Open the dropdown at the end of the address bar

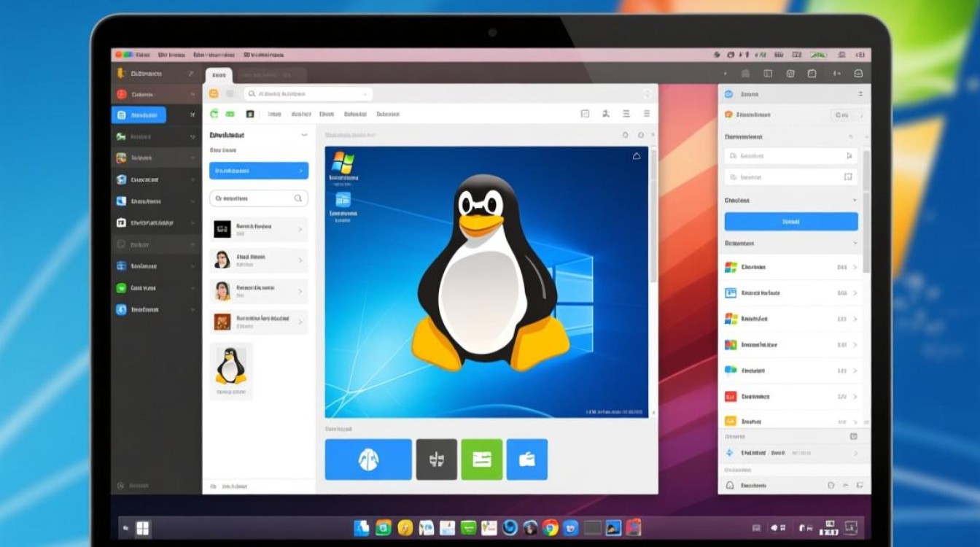coord(366,94)
